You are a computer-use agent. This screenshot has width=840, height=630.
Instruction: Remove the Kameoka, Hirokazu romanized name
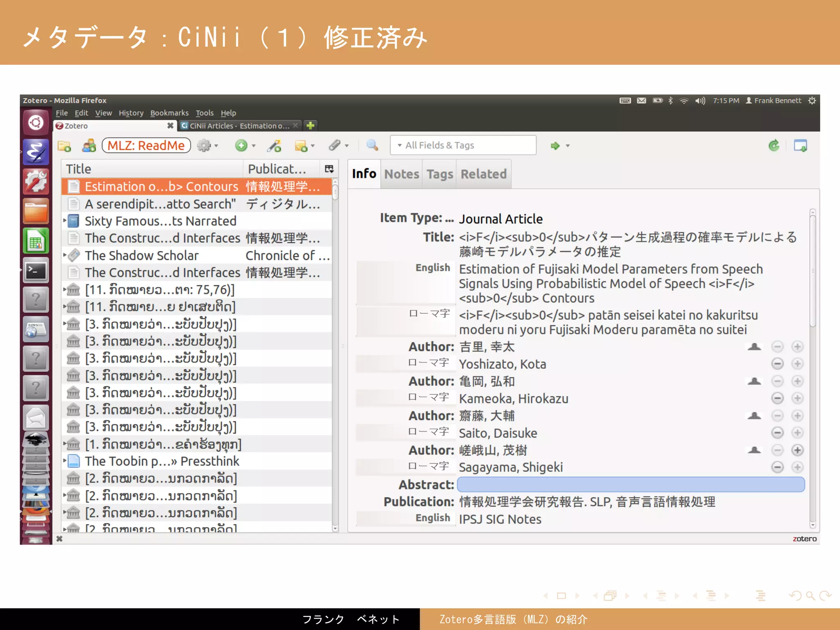tap(777, 398)
